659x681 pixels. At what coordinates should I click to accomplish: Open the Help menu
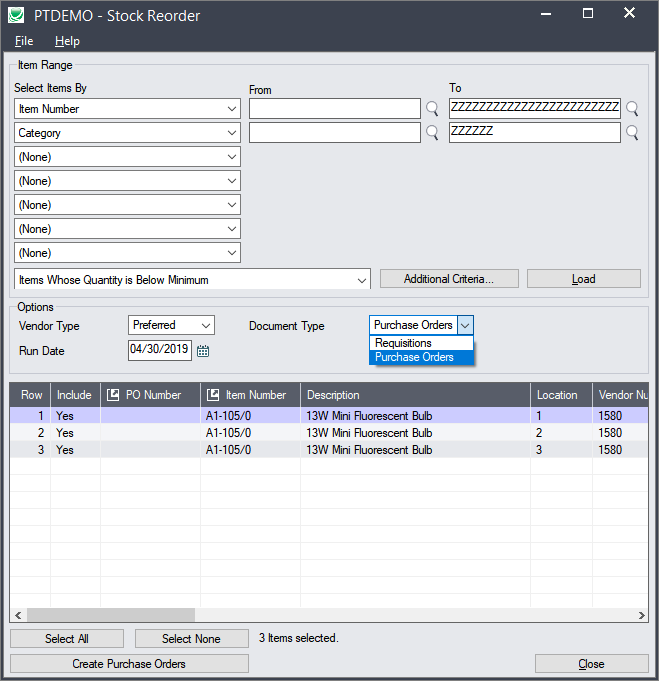coord(67,41)
